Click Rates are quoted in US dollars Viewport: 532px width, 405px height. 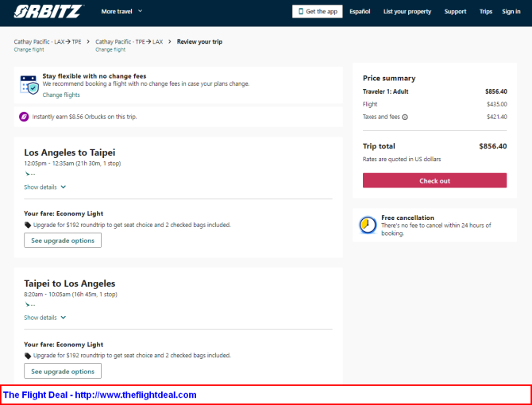coord(402,159)
